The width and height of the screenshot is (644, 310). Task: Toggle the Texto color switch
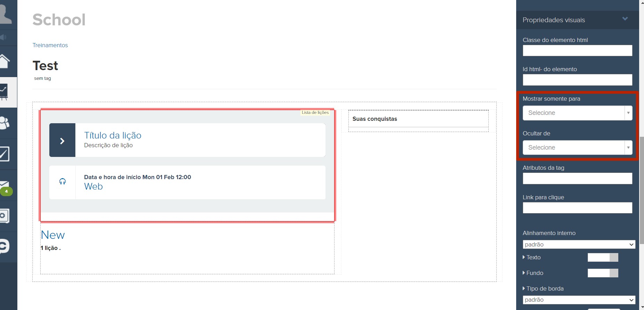603,257
